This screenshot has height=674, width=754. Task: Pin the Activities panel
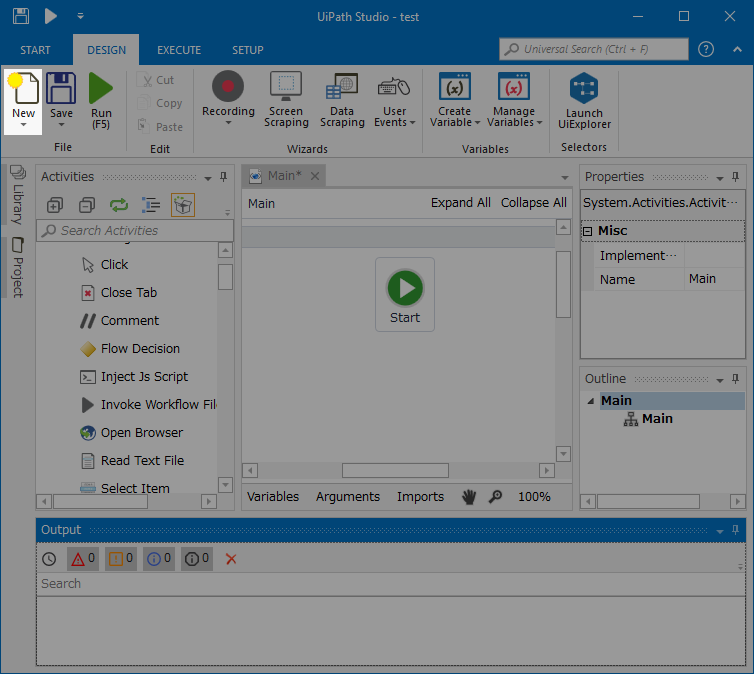click(x=224, y=177)
